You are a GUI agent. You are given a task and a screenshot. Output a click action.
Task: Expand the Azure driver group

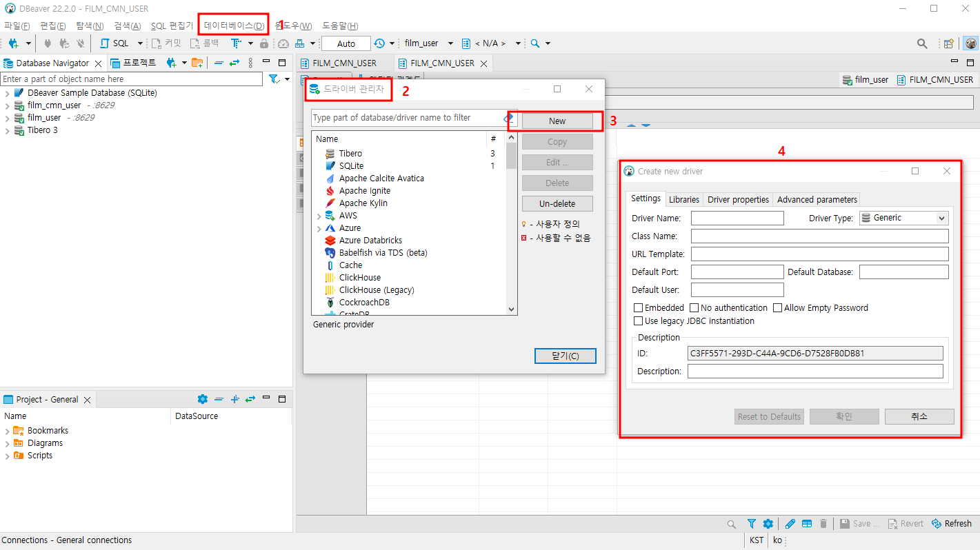point(319,228)
